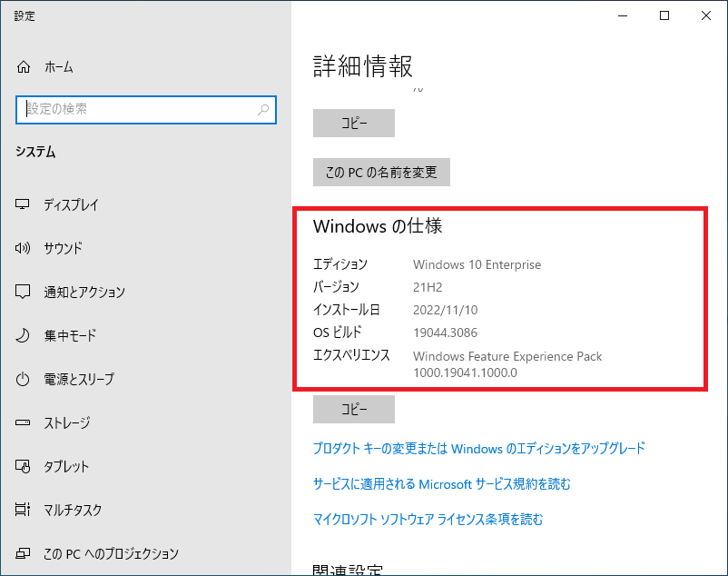Click the エクスペリエンス label
Viewport: 728px width, 576px height.
351,355
